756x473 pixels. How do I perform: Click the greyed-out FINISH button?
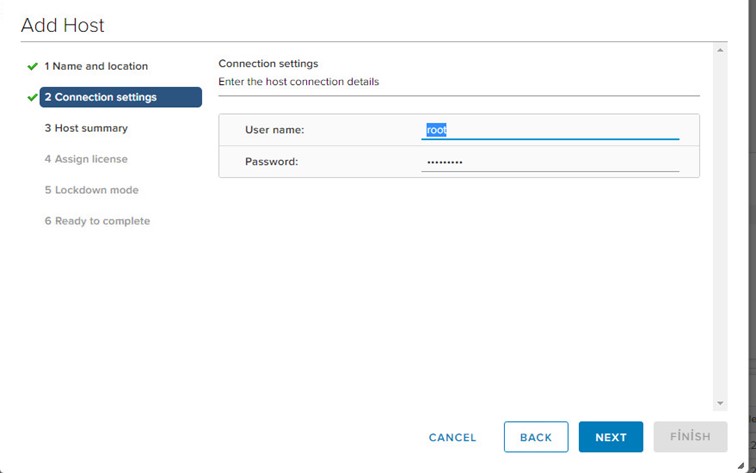tap(690, 437)
